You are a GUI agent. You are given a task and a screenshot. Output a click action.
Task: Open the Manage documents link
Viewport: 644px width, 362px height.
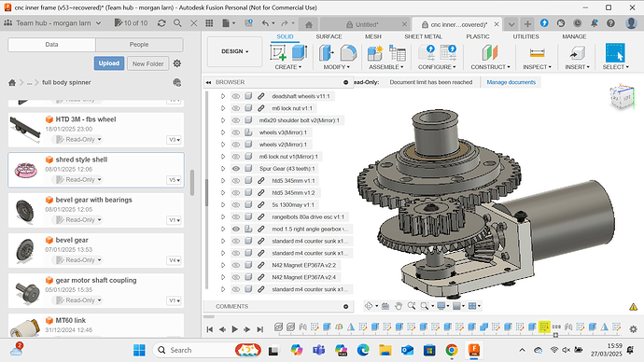[x=511, y=82]
